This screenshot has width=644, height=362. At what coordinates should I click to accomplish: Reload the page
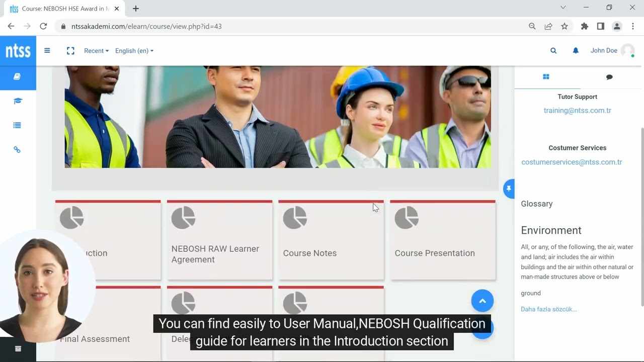(x=43, y=26)
